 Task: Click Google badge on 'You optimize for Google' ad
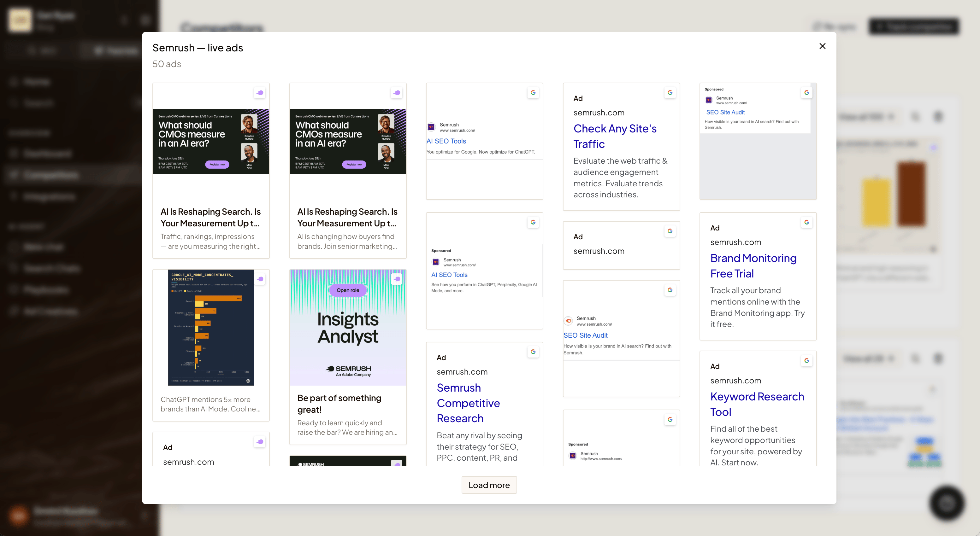coord(533,92)
